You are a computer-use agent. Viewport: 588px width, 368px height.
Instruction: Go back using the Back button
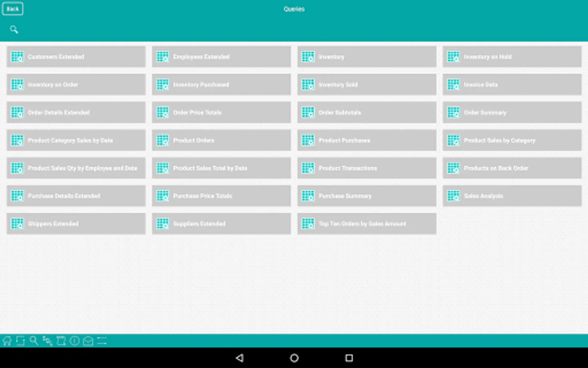pos(13,9)
